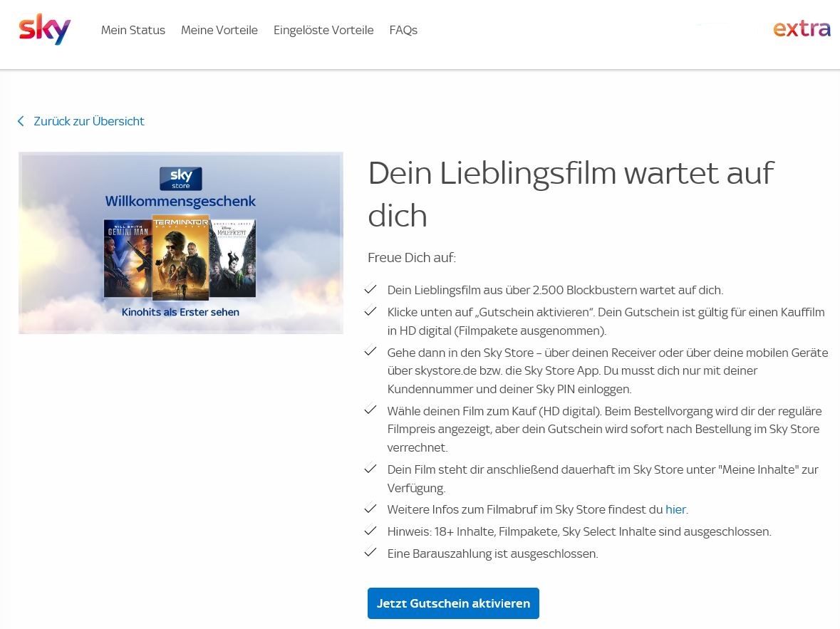
Task: Click checkmark beside 'Wähle deinen Film zum Kauf'
Action: click(x=370, y=410)
